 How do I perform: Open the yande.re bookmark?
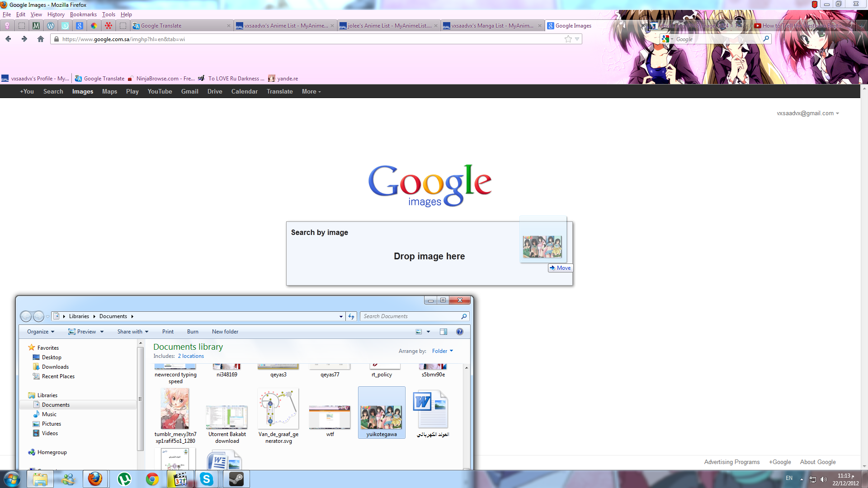pos(283,79)
